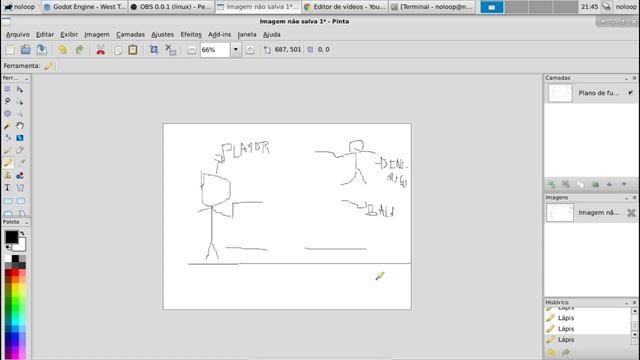The width and height of the screenshot is (640, 360).
Task: Minimize the Histórico panel
Action: click(627, 302)
